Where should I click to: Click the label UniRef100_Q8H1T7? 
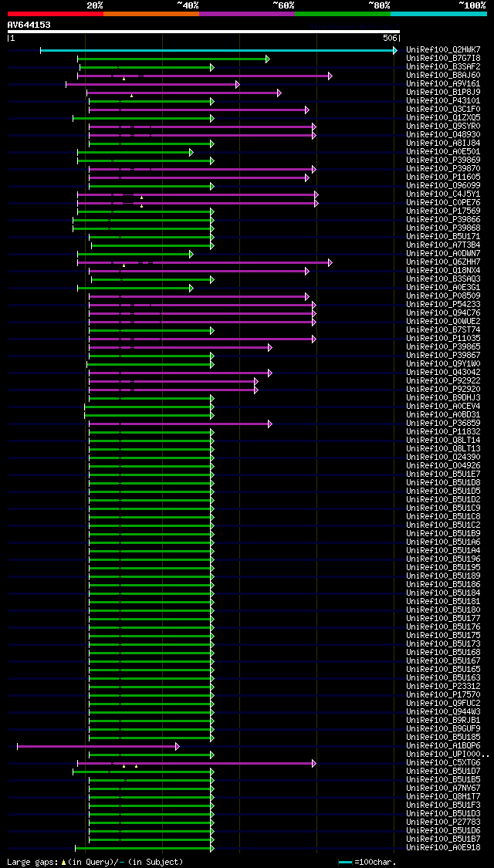(x=443, y=796)
